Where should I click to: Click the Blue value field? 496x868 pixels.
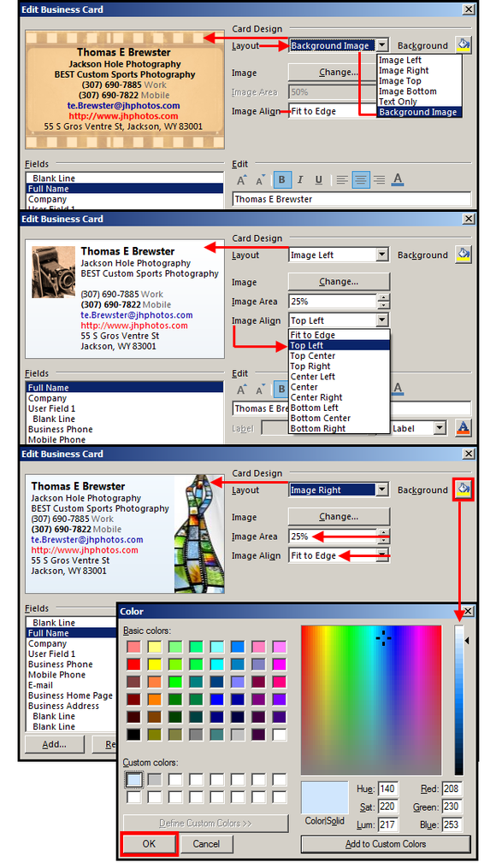click(452, 824)
